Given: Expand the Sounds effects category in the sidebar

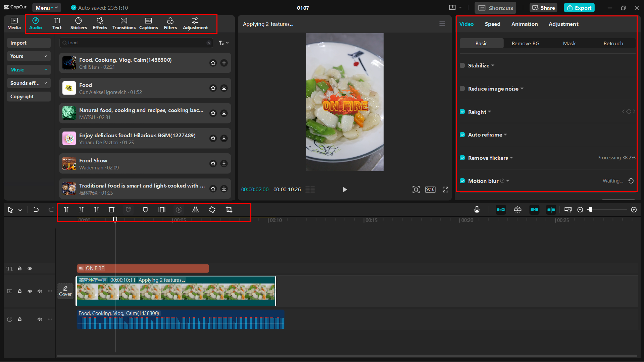Looking at the screenshot, I should click(x=29, y=83).
